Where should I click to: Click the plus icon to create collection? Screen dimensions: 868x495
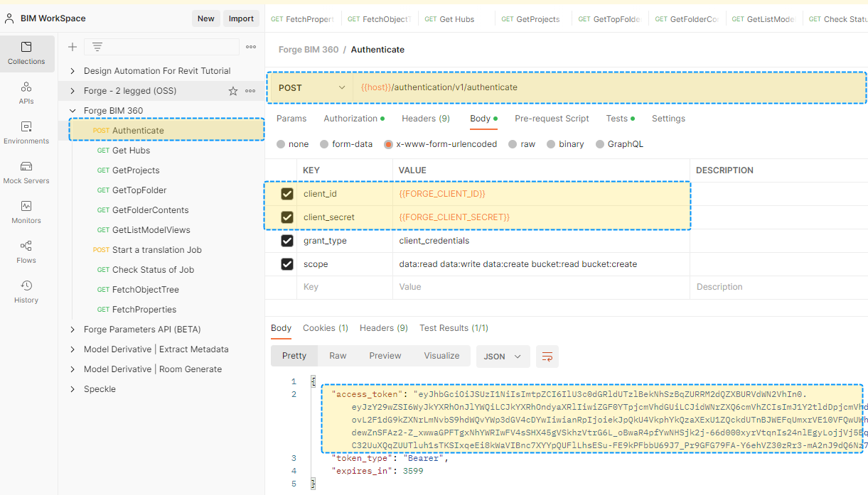coord(72,47)
